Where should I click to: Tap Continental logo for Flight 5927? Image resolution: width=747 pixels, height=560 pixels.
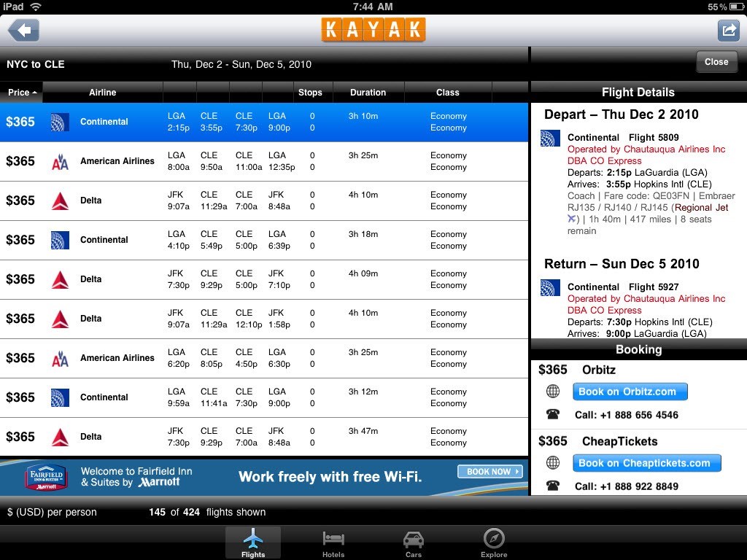click(x=550, y=287)
